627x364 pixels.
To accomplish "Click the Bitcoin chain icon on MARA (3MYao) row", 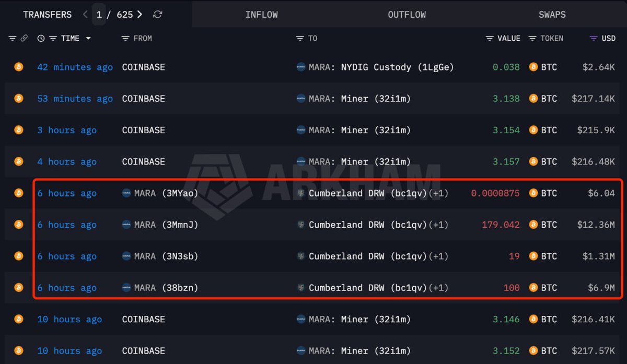I will pyautogui.click(x=19, y=193).
